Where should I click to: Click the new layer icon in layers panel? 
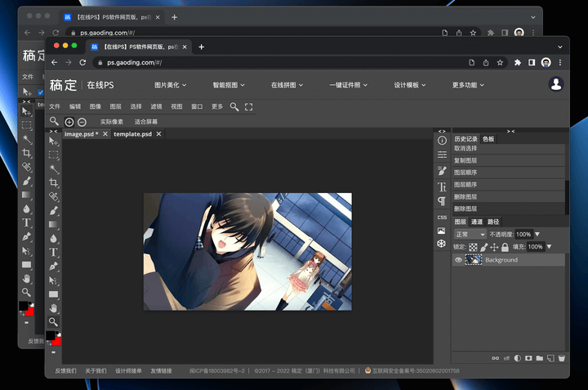pyautogui.click(x=550, y=358)
